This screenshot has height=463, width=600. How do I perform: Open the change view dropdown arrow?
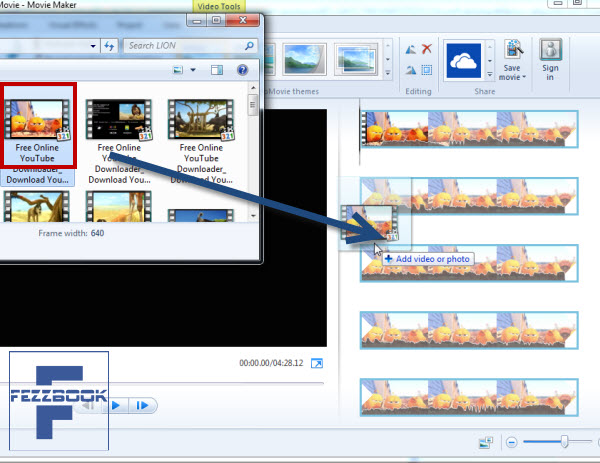tap(193, 70)
